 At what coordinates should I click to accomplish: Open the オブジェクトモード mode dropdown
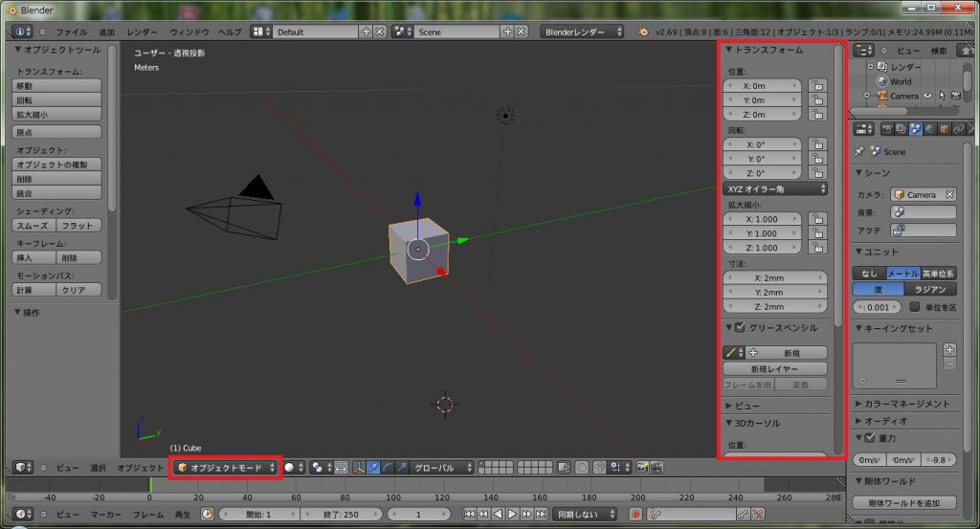click(x=225, y=467)
